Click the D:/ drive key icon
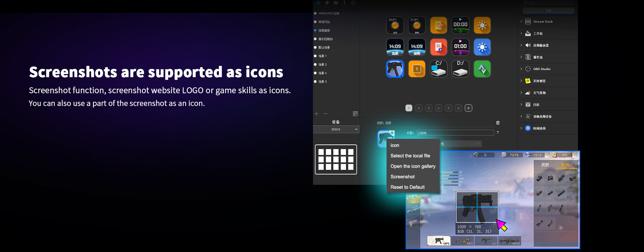The width and height of the screenshot is (644, 252). (x=460, y=69)
